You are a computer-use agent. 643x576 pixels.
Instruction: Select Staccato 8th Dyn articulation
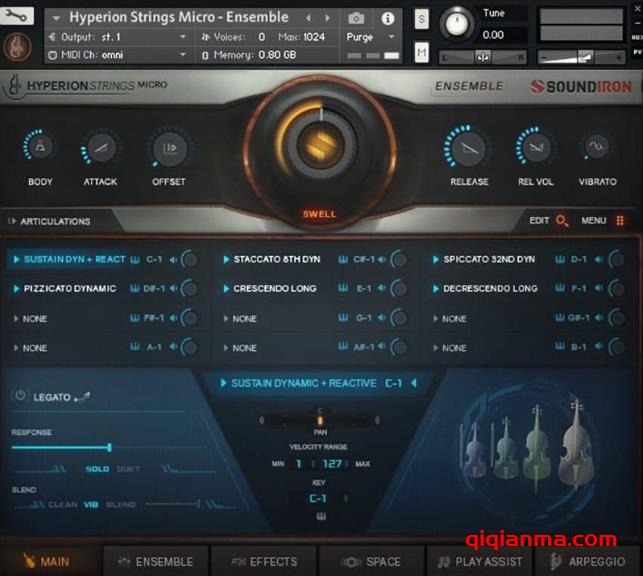(277, 260)
